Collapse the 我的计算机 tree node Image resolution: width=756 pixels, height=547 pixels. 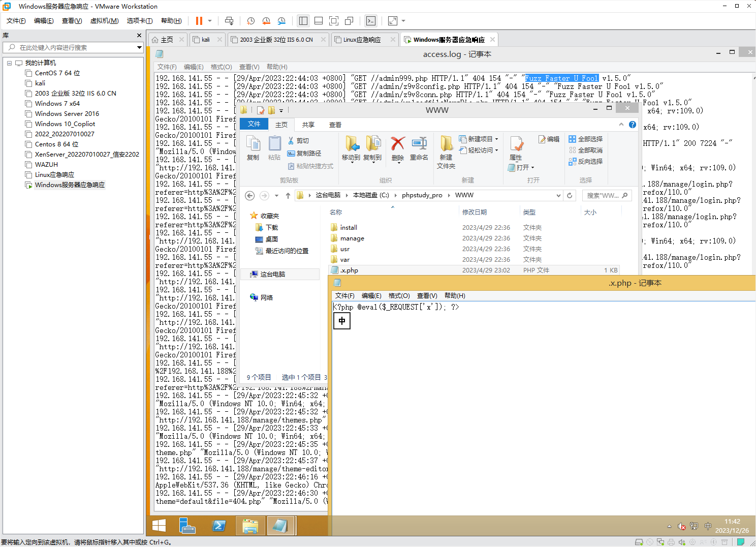coord(9,63)
